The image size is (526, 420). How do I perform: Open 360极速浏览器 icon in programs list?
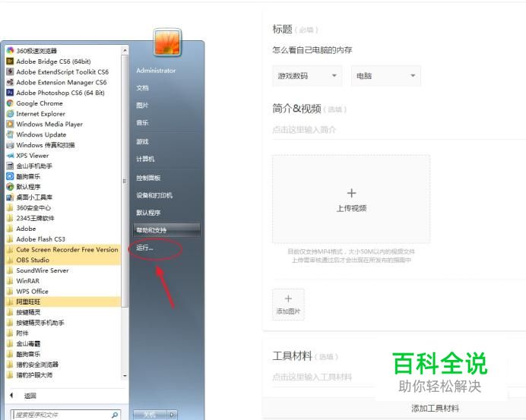10,51
